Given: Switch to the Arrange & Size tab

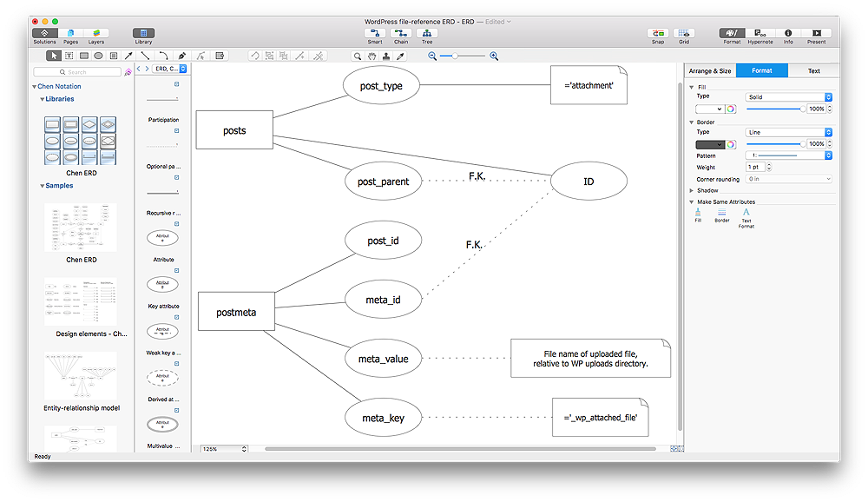Looking at the screenshot, I should coord(710,71).
